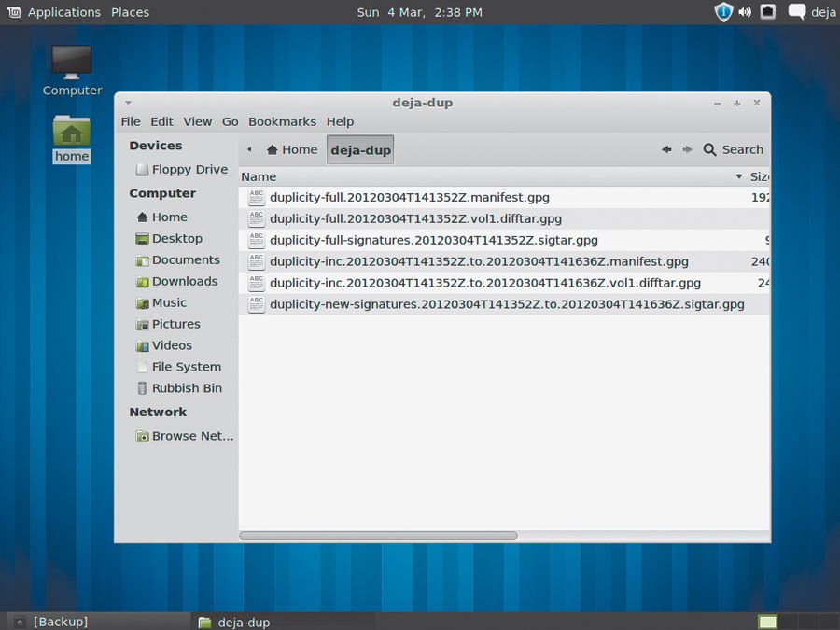The image size is (840, 630).
Task: Click the chevron left of the Home breadcrumb
Action: click(249, 149)
